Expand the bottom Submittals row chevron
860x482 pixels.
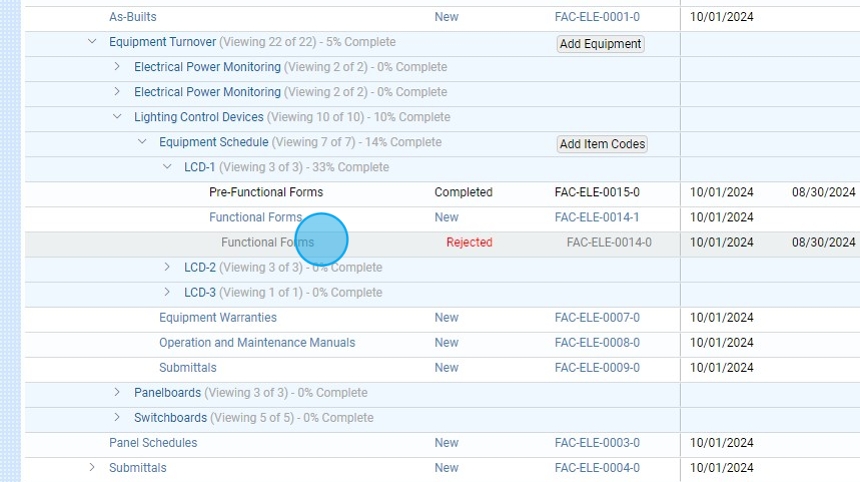click(92, 467)
